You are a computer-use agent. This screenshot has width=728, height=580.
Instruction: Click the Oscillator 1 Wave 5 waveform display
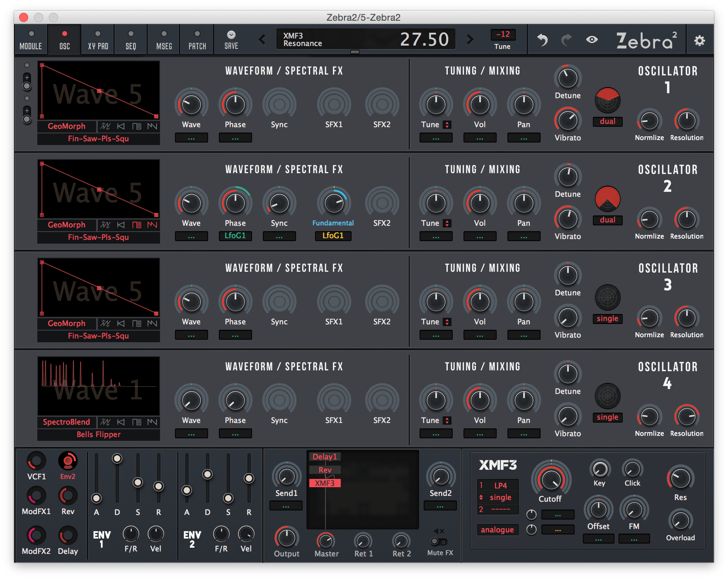[x=99, y=90]
